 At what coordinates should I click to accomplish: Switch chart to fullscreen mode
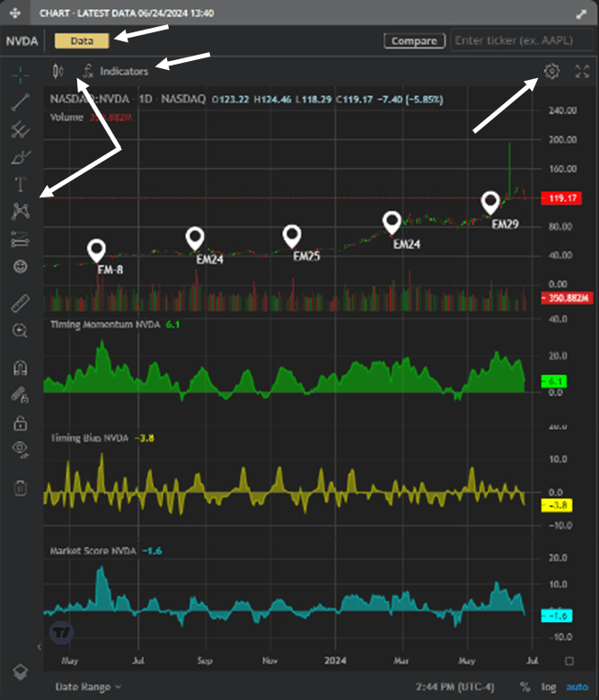coord(582,71)
